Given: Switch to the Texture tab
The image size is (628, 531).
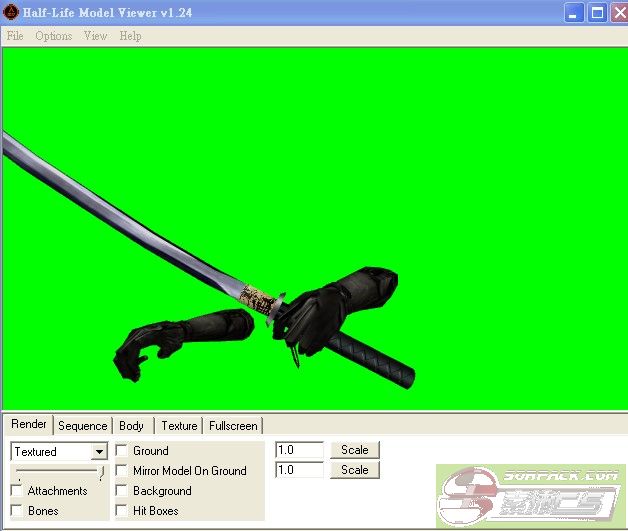Looking at the screenshot, I should coord(179,426).
